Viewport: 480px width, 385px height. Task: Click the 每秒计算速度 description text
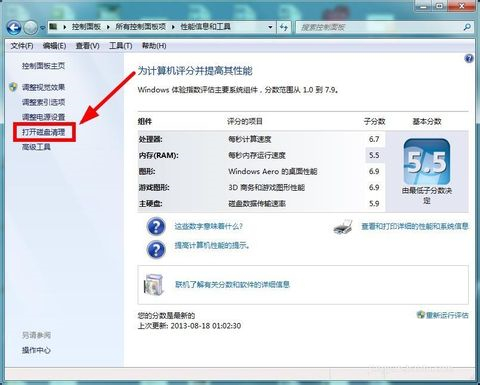[250, 139]
